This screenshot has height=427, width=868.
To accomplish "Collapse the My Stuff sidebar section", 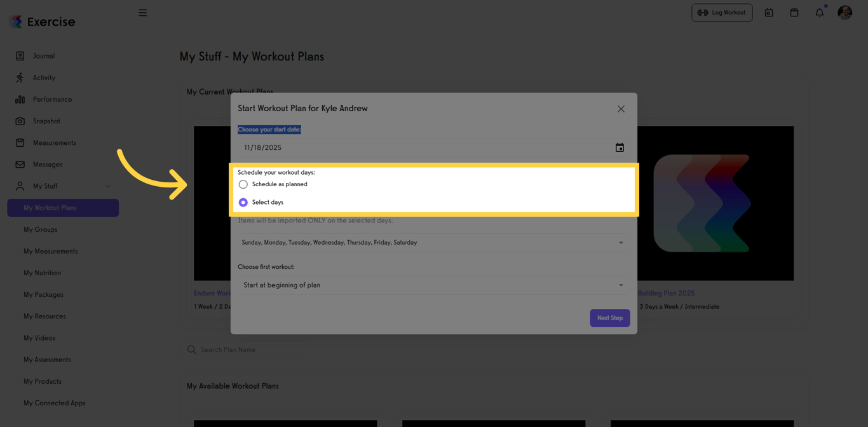I will tap(107, 186).
